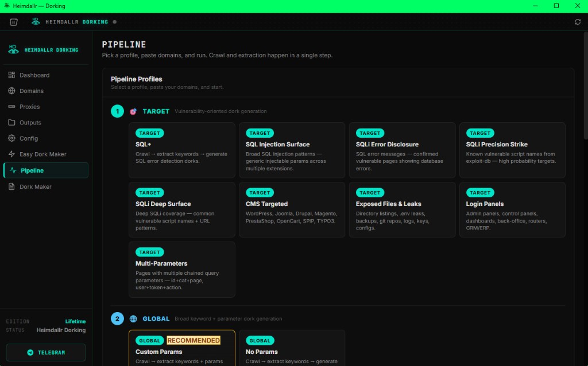Click the 'Pipeline Profiles' heading
This screenshot has height=366, width=588.
click(x=137, y=79)
